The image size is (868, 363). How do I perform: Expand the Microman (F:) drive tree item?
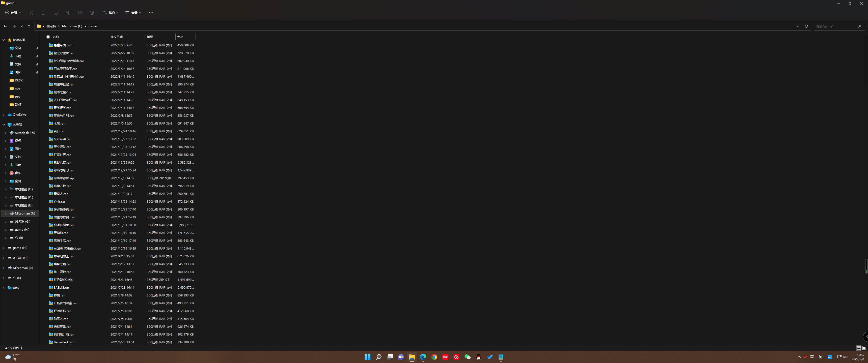click(x=6, y=213)
